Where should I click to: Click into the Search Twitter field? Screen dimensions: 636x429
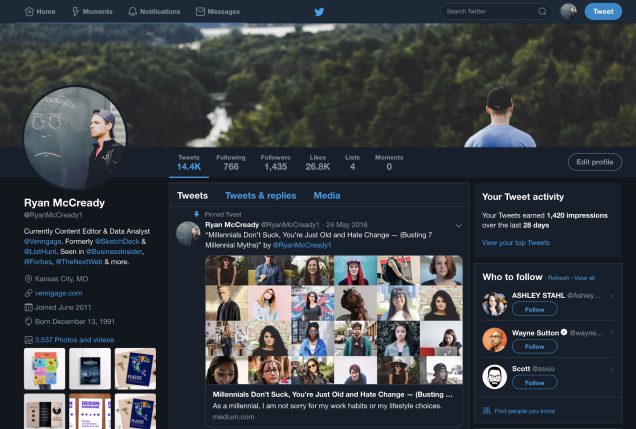tap(491, 11)
